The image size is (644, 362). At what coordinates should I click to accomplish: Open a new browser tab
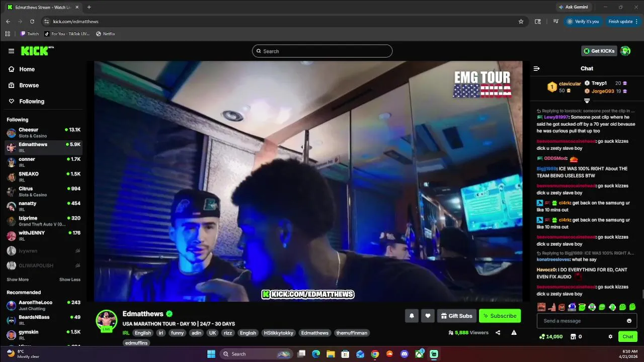tap(89, 7)
